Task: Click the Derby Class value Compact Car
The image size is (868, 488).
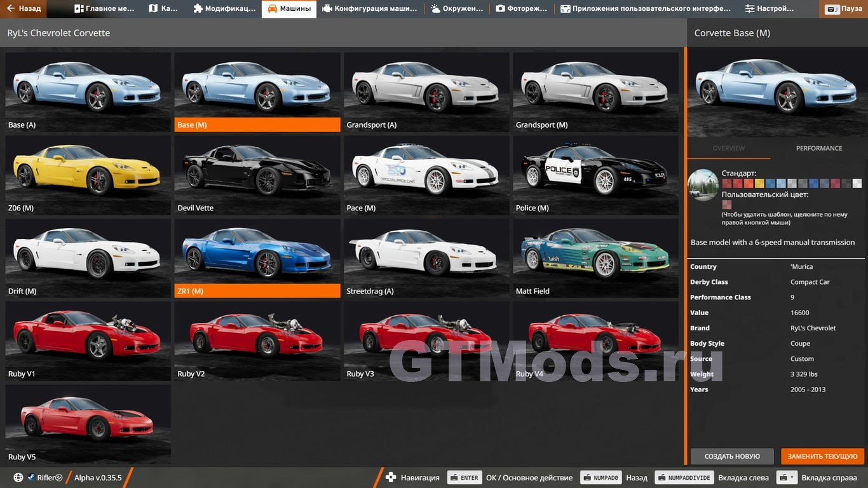Action: point(810,282)
